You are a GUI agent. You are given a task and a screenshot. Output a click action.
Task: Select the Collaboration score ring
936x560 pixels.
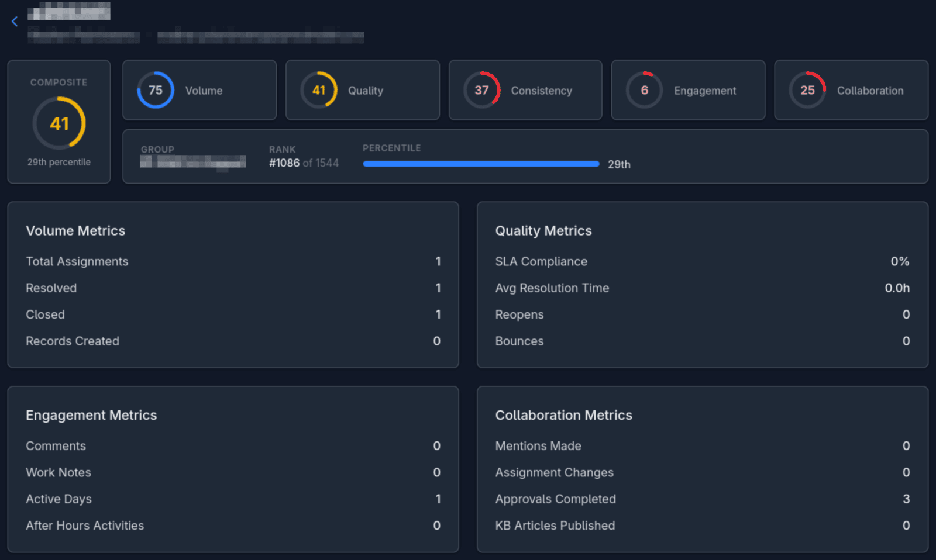pos(807,90)
